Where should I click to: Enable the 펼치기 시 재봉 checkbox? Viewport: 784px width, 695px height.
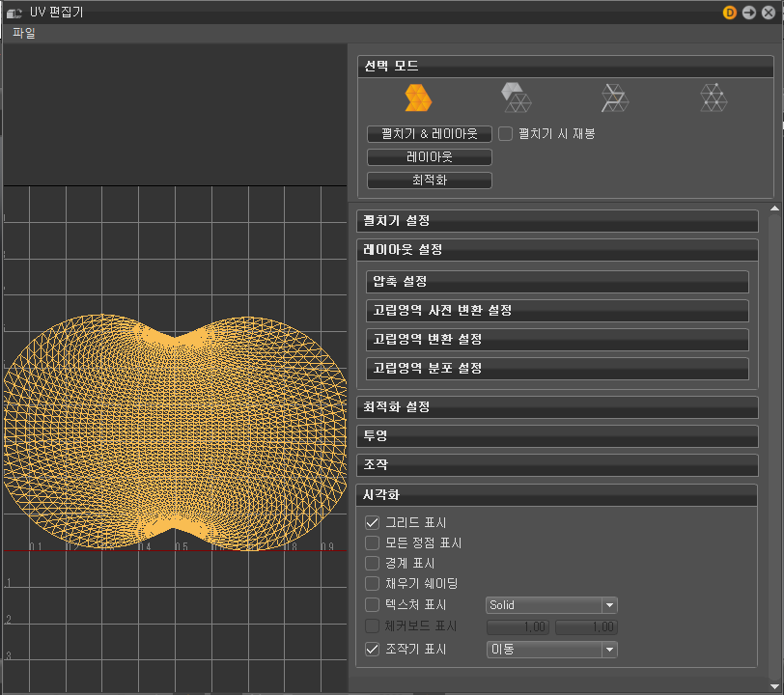pos(505,134)
